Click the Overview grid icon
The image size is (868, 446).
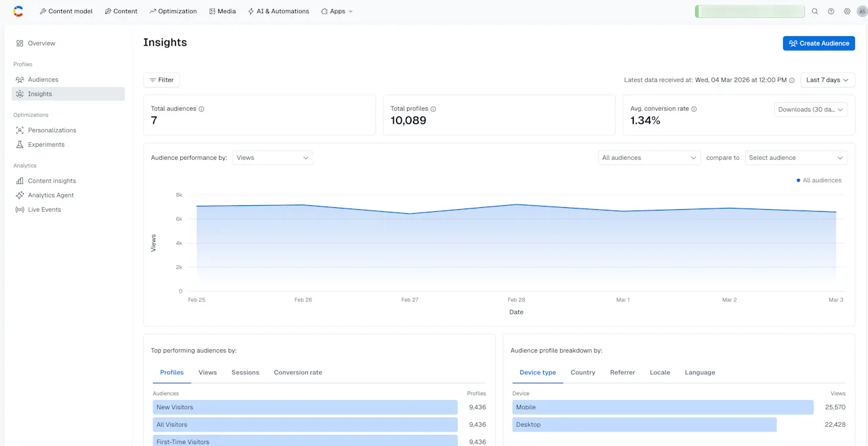tap(20, 43)
